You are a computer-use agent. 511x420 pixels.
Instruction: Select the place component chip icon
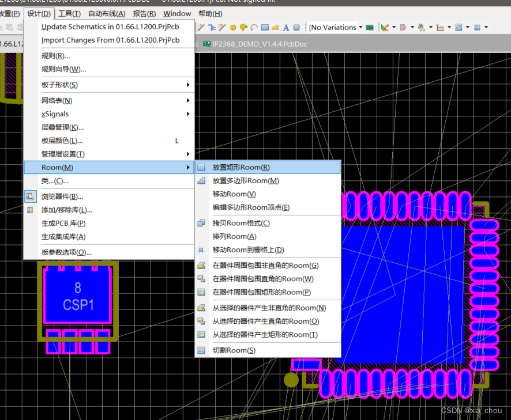click(x=296, y=27)
